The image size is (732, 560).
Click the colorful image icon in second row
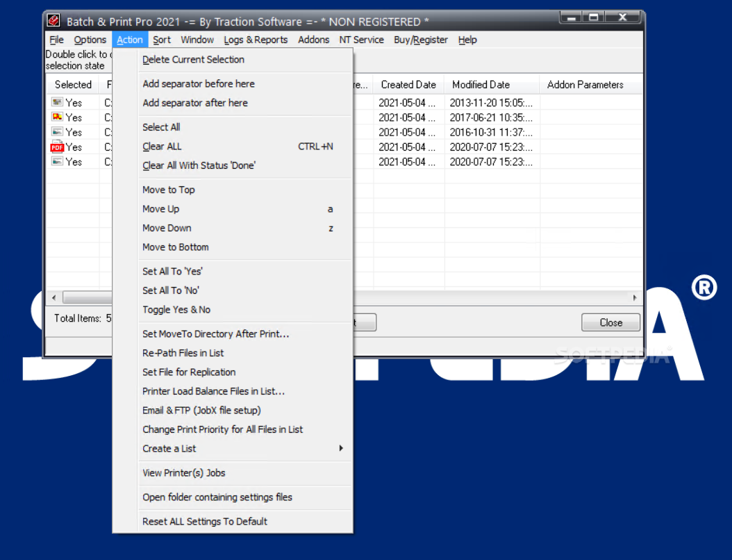pos(57,117)
